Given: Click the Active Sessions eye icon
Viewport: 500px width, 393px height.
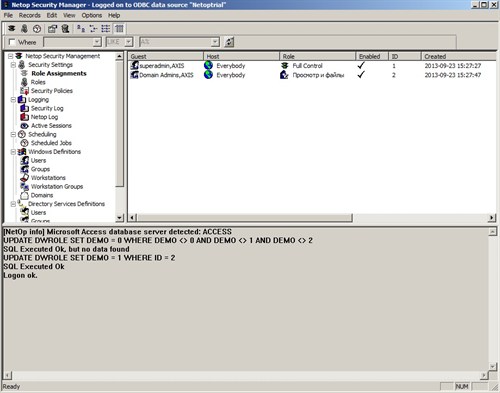Looking at the screenshot, I should click(25, 126).
